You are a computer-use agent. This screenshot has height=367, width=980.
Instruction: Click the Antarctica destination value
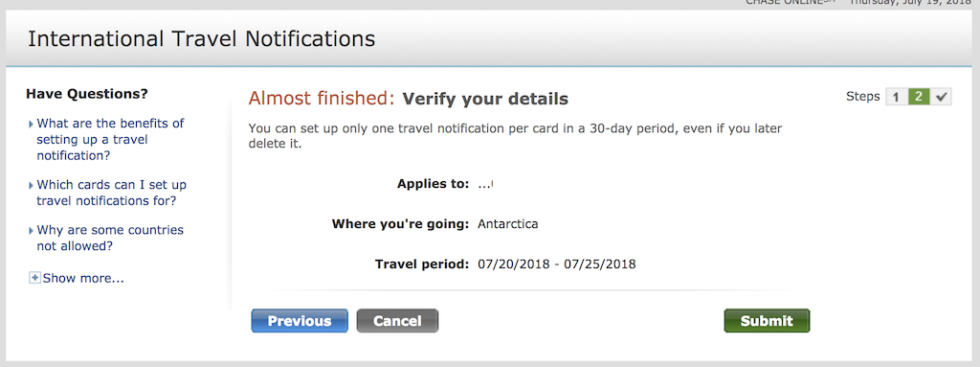[507, 224]
